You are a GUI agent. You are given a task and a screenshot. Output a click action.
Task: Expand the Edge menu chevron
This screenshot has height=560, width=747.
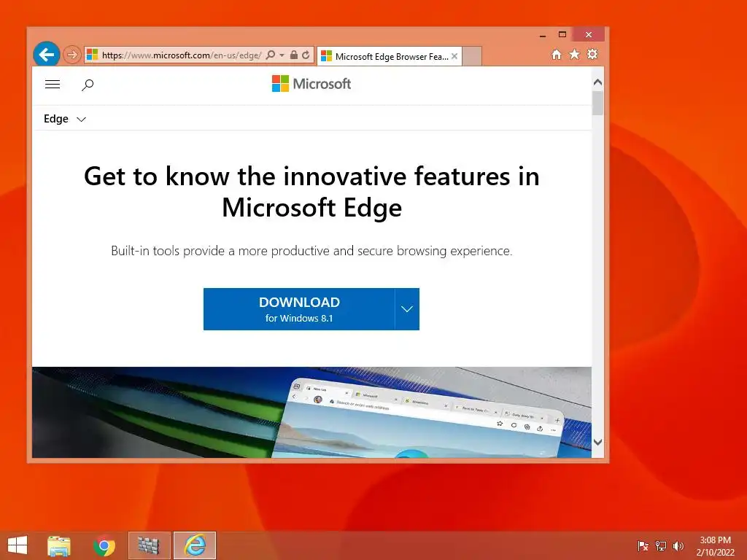[x=82, y=119]
